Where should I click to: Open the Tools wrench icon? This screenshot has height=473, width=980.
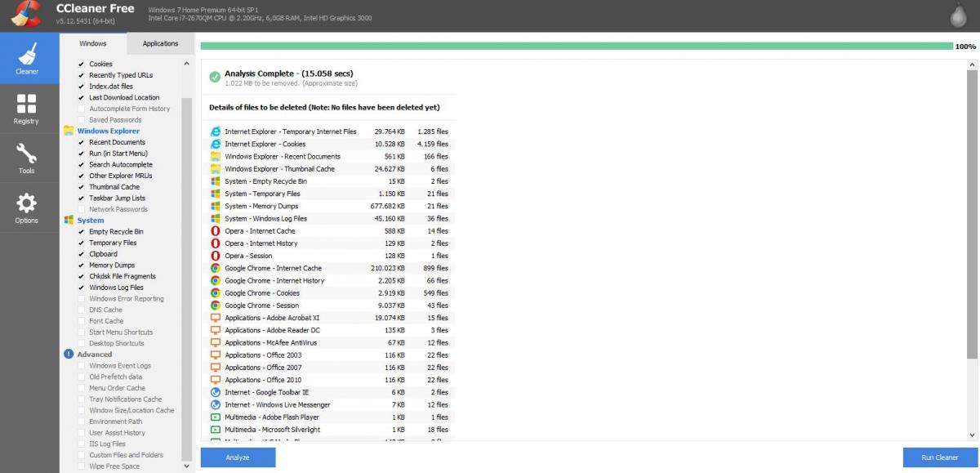26,158
